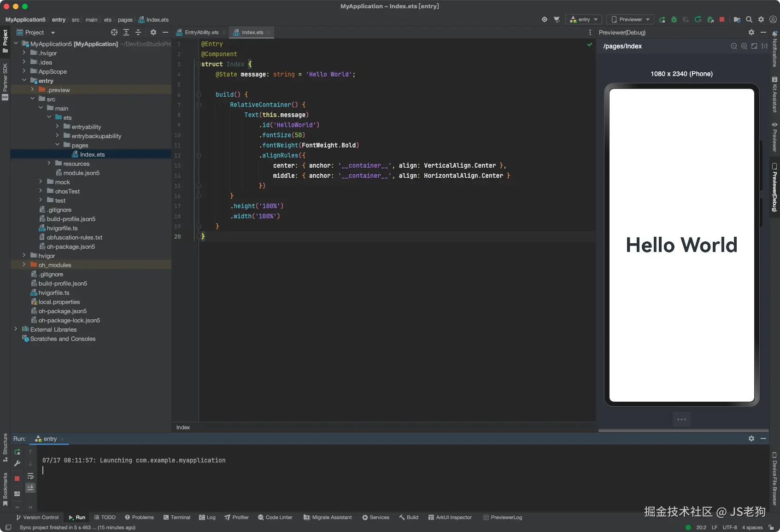Switch to EntryAbility.ets editor tab
Viewport: 780px width, 532px height.
[201, 32]
